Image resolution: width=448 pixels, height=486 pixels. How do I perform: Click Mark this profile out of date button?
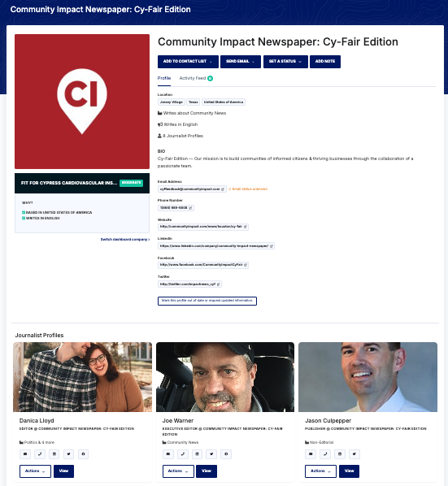(x=207, y=301)
